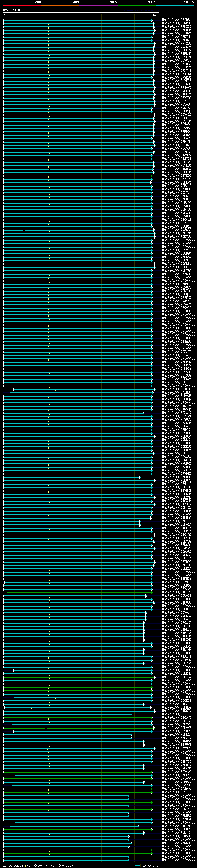Click label UniRef100_A3LU50
This screenshot has height=868, width=197.
177,436
